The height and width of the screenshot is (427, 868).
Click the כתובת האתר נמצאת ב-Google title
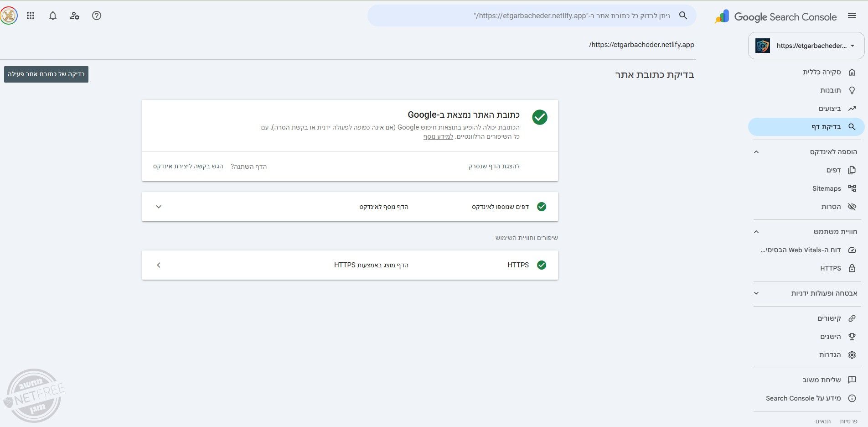point(464,115)
